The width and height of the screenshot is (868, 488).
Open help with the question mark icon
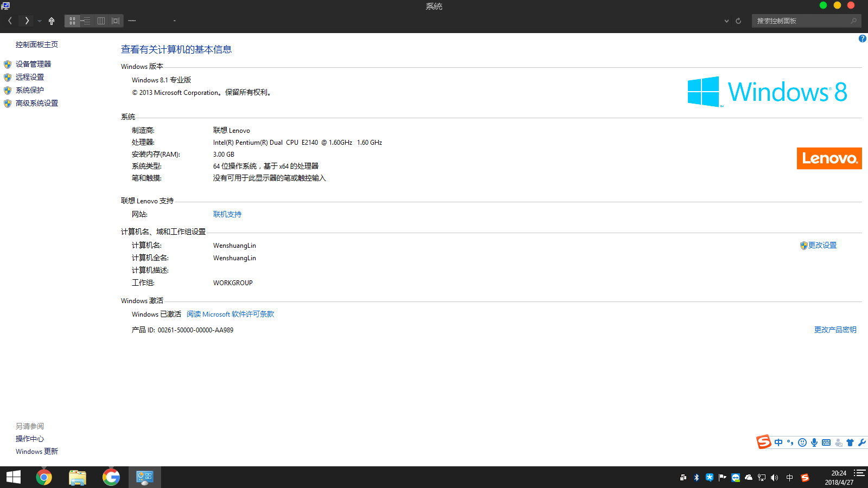[862, 38]
